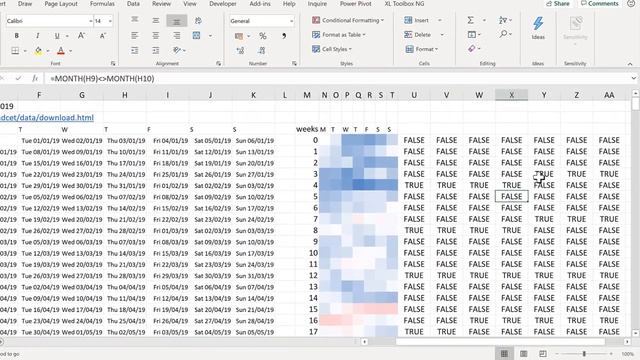Open the Data tab
This screenshot has height=360, width=640.
pyautogui.click(x=133, y=4)
